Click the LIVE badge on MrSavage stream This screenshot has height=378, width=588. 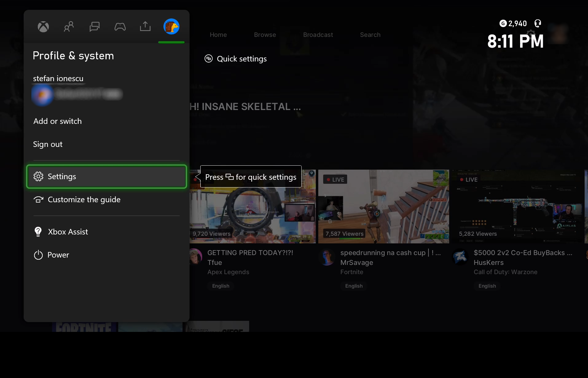(x=335, y=179)
